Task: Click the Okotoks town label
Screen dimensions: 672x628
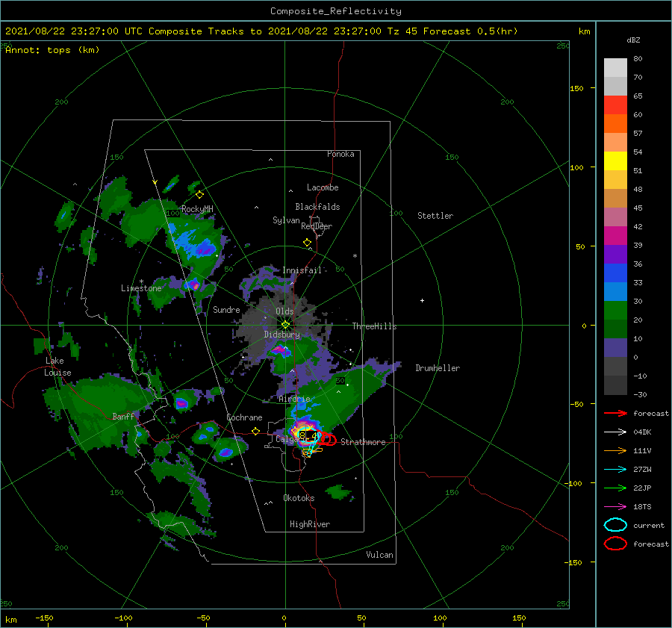Action: click(299, 497)
